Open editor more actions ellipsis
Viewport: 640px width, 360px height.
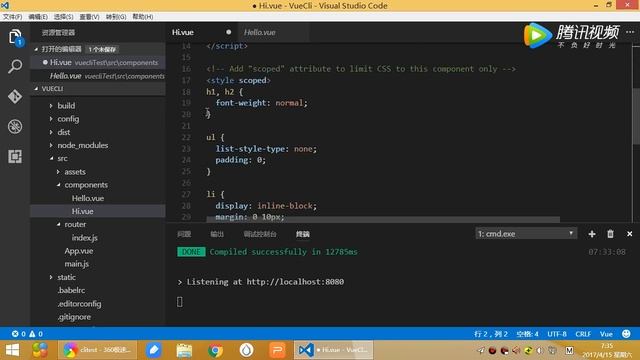tap(630, 32)
